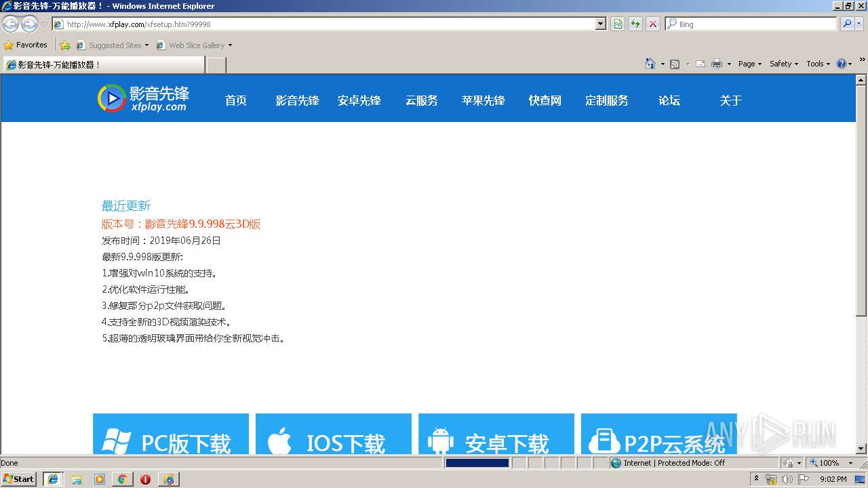868x488 pixels.
Task: Open 安卓先锋 in the site navigation
Action: pyautogui.click(x=359, y=100)
